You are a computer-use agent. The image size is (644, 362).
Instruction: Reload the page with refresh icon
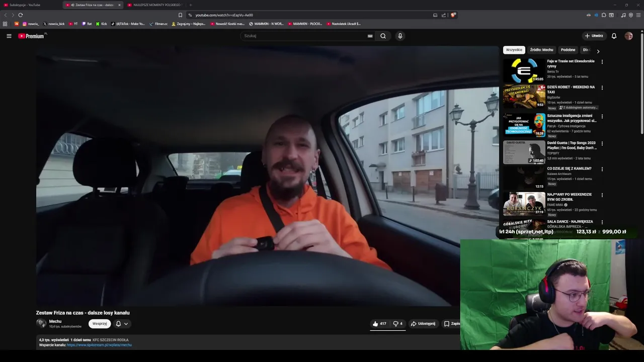tap(21, 15)
